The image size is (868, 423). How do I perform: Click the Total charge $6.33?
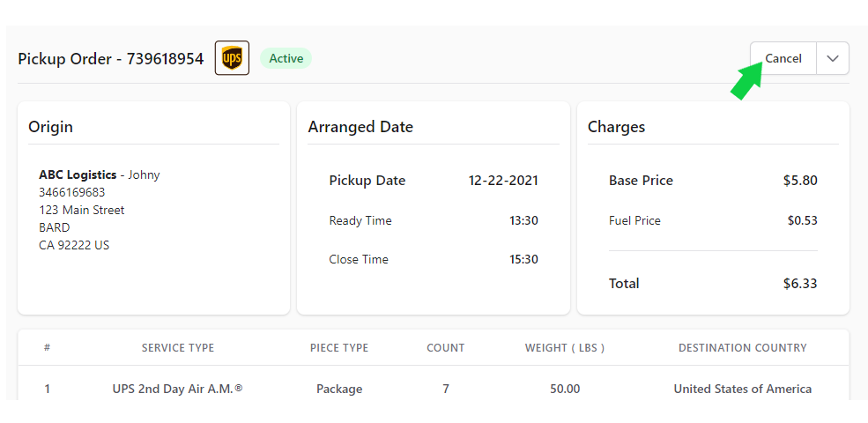[800, 284]
